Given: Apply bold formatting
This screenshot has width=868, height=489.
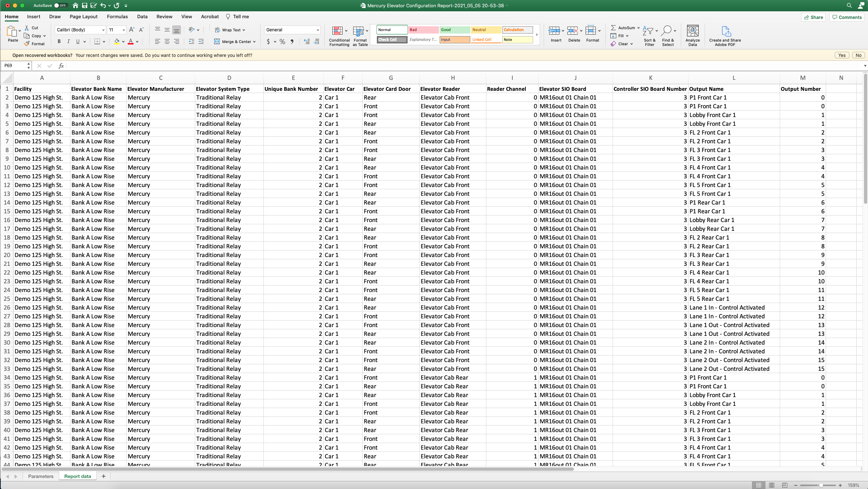Looking at the screenshot, I should coord(59,41).
